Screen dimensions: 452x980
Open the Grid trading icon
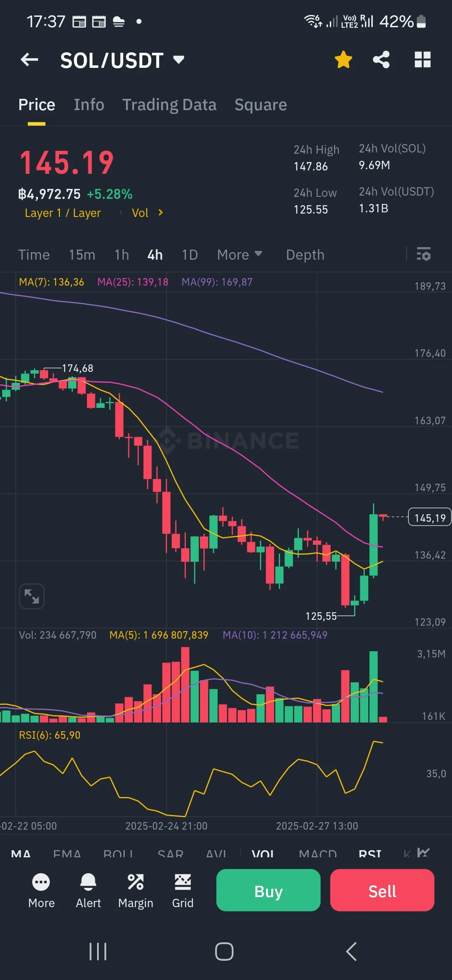(x=183, y=881)
